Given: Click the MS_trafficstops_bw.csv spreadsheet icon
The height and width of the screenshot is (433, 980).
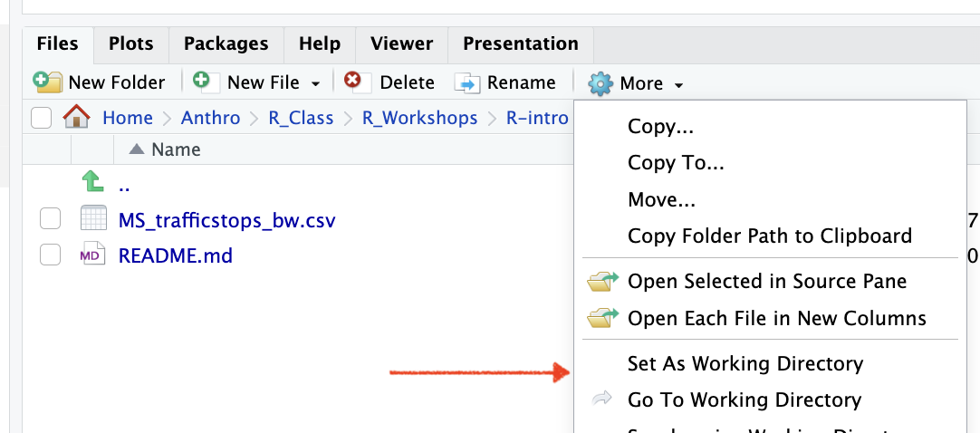Looking at the screenshot, I should (x=93, y=219).
